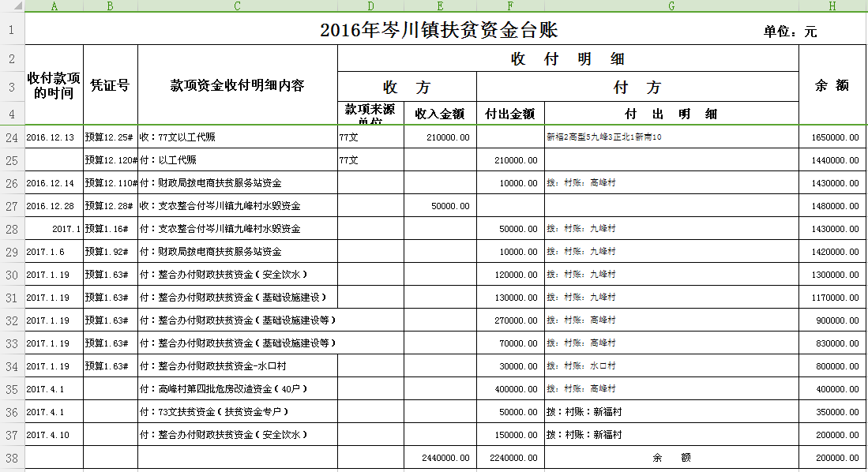Viewport: 868px width, 472px height.
Task: Select the date cell 2016.12.13
Action: 51,137
